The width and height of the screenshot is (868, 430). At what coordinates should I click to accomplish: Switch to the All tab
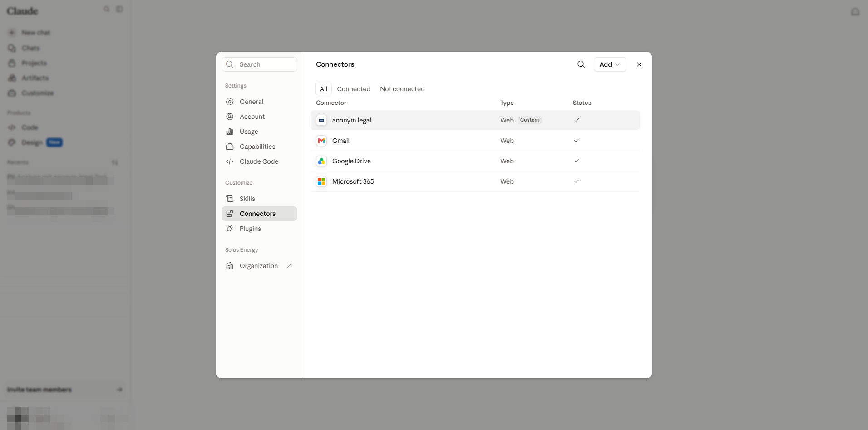click(x=323, y=89)
